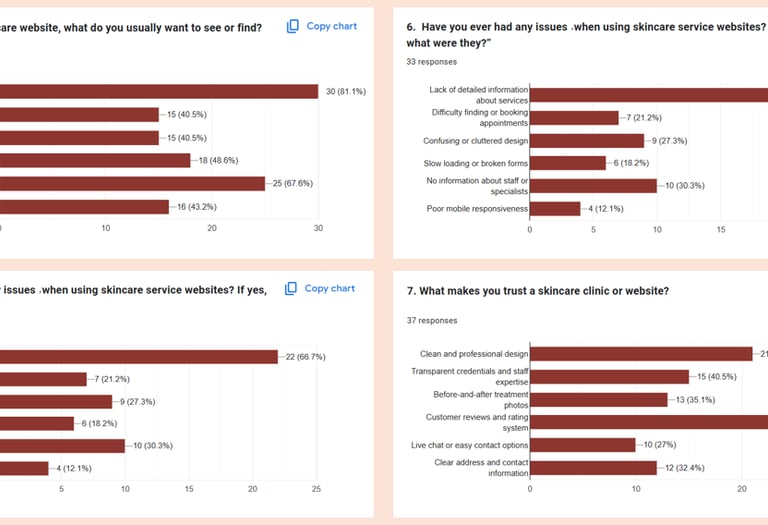This screenshot has width=768, height=525.
Task: Select the bar with 25 (67.6%)
Action: [x=132, y=183]
